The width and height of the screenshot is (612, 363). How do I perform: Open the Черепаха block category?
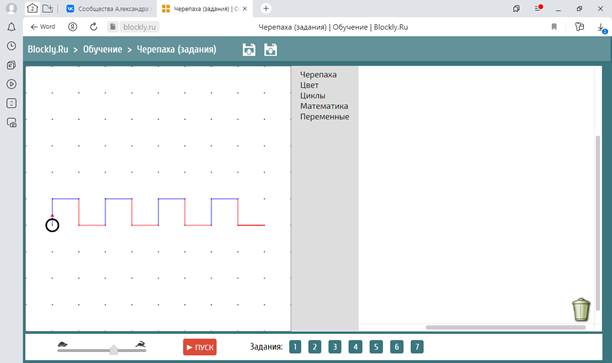click(318, 75)
